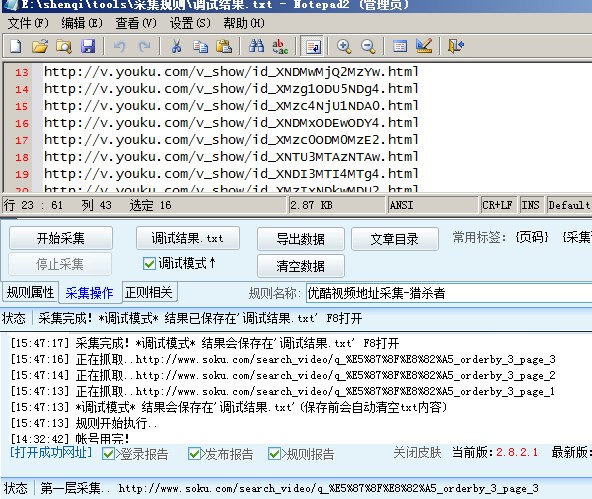The width and height of the screenshot is (592, 499).
Task: Cut selection with the scissors icon
Action: pyautogui.click(x=176, y=46)
